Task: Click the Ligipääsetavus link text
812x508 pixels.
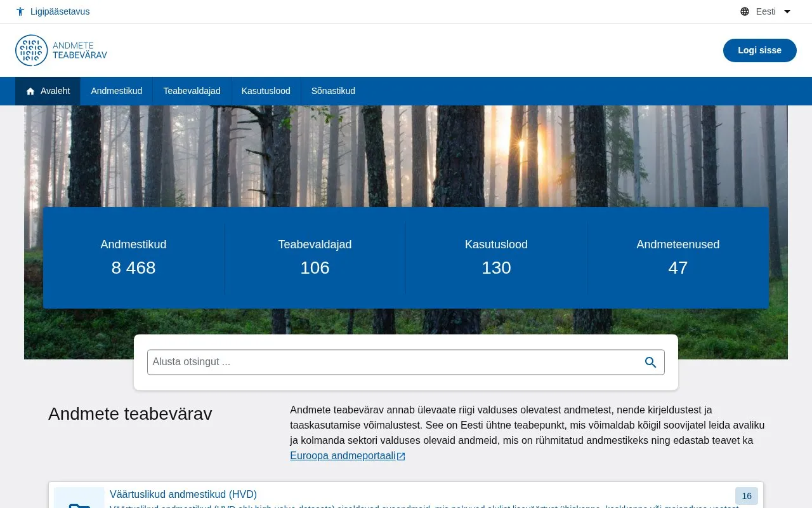Action: (x=60, y=11)
